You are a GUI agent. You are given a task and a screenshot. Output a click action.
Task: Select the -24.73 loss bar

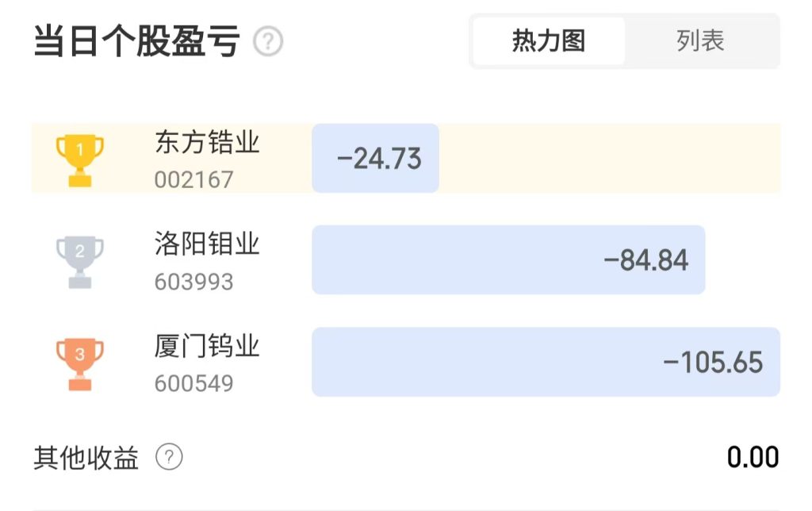tap(376, 159)
